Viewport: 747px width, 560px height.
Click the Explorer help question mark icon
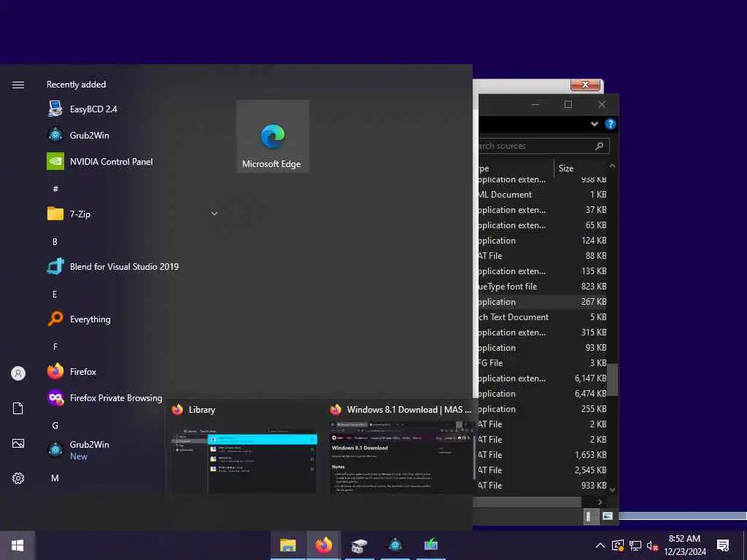611,124
